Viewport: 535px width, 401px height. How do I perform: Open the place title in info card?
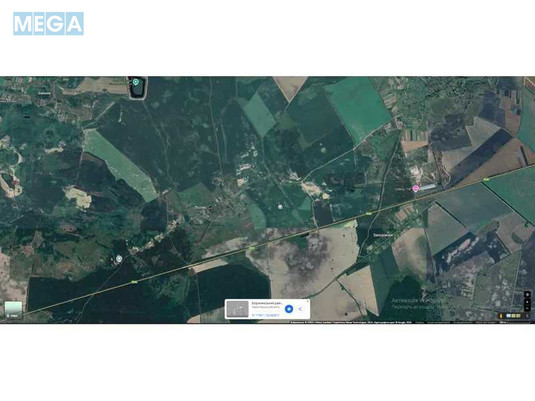[267, 303]
